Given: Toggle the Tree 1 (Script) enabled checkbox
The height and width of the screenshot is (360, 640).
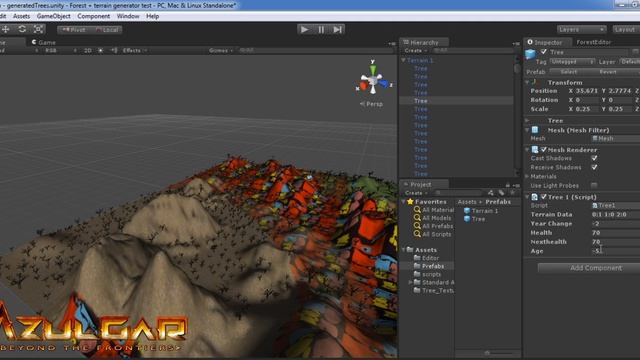Looking at the screenshot, I should 543,197.
